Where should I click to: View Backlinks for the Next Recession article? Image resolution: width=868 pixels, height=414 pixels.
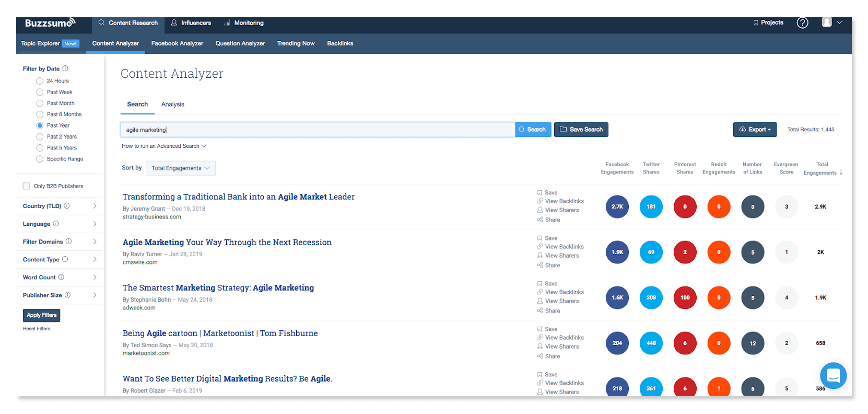pos(560,246)
